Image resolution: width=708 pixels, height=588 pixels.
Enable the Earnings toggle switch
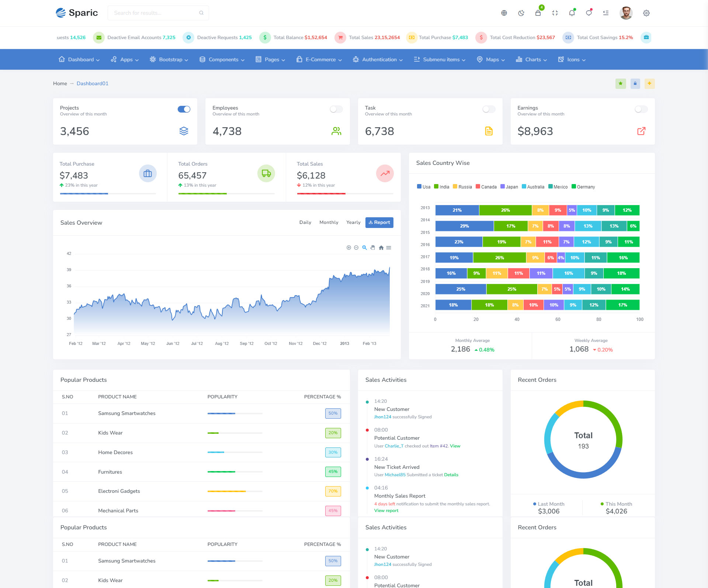pyautogui.click(x=641, y=109)
